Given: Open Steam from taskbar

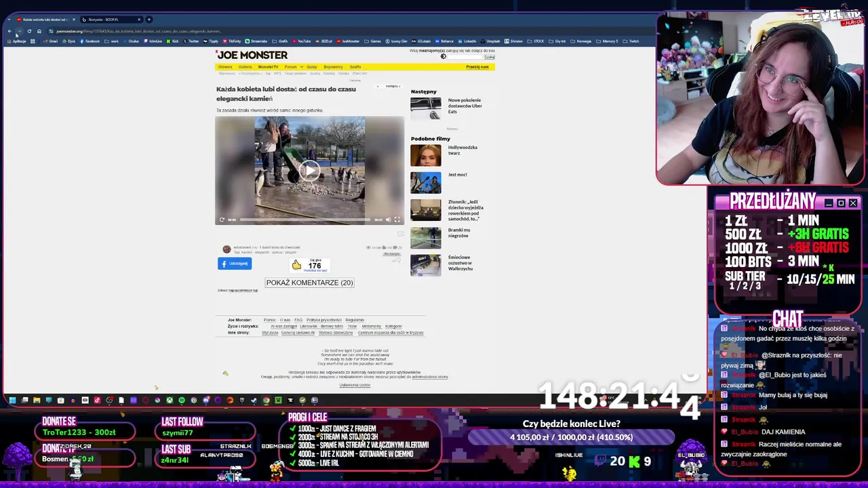Looking at the screenshot, I should coord(254,400).
